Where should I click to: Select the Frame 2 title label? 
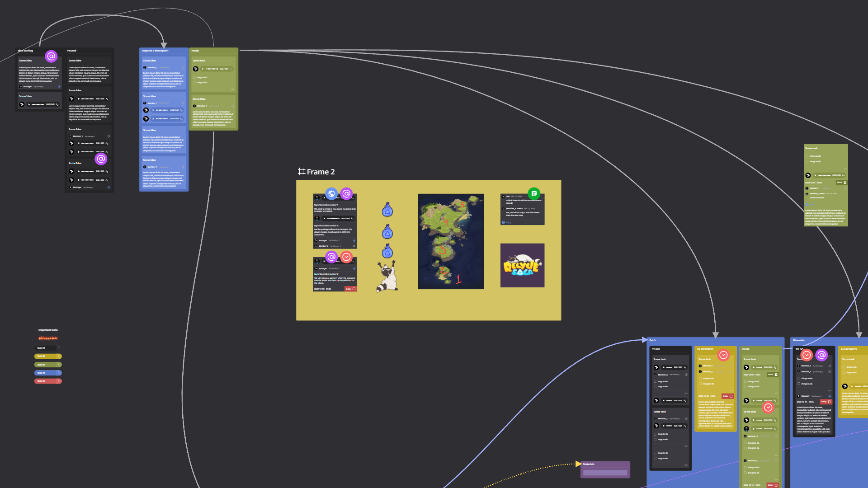(x=321, y=172)
